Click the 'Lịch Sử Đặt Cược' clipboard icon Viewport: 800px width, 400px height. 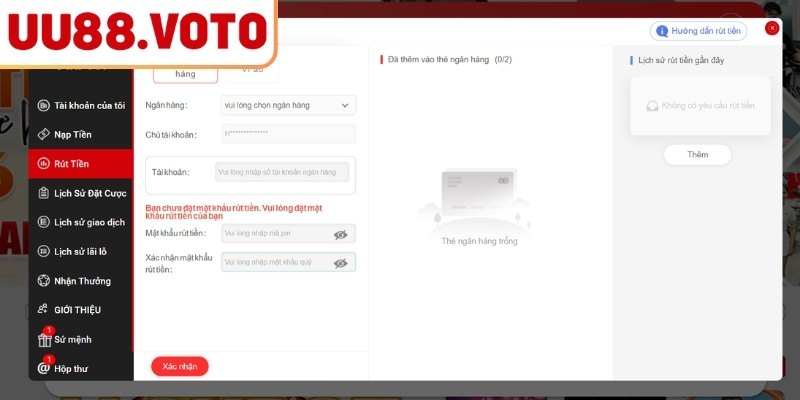click(44, 193)
